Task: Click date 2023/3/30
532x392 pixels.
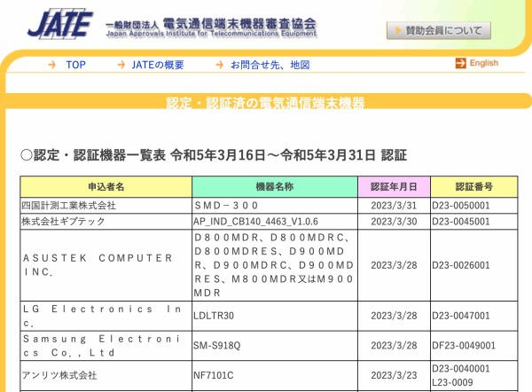Action: (x=394, y=222)
